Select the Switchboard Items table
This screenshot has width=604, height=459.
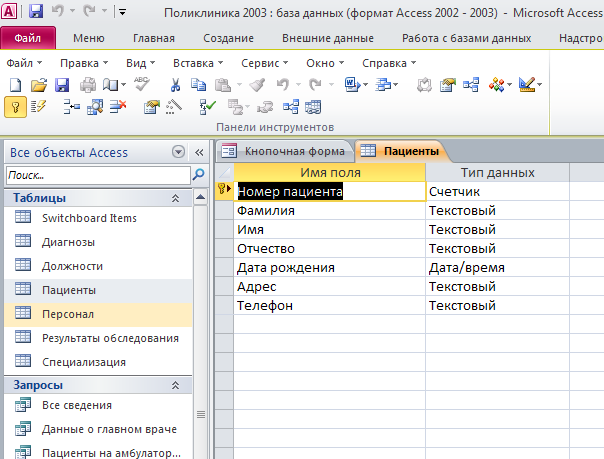tap(98, 218)
